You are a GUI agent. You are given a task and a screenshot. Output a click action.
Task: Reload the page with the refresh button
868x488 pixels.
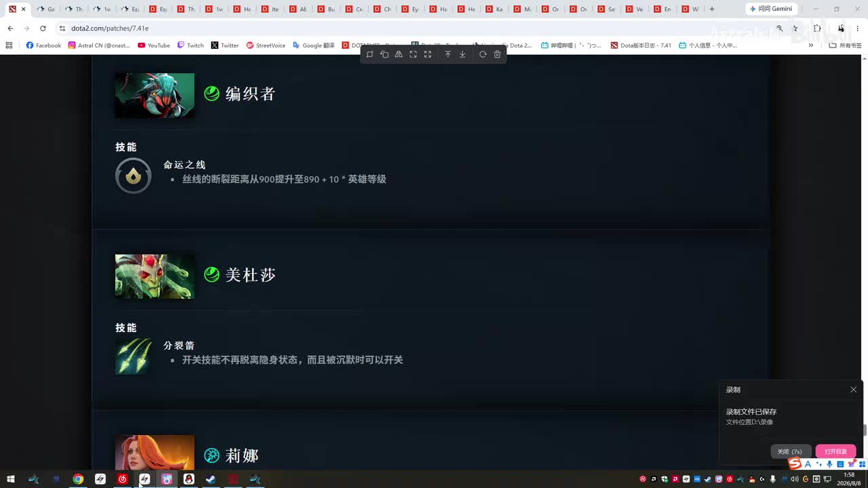tap(43, 28)
